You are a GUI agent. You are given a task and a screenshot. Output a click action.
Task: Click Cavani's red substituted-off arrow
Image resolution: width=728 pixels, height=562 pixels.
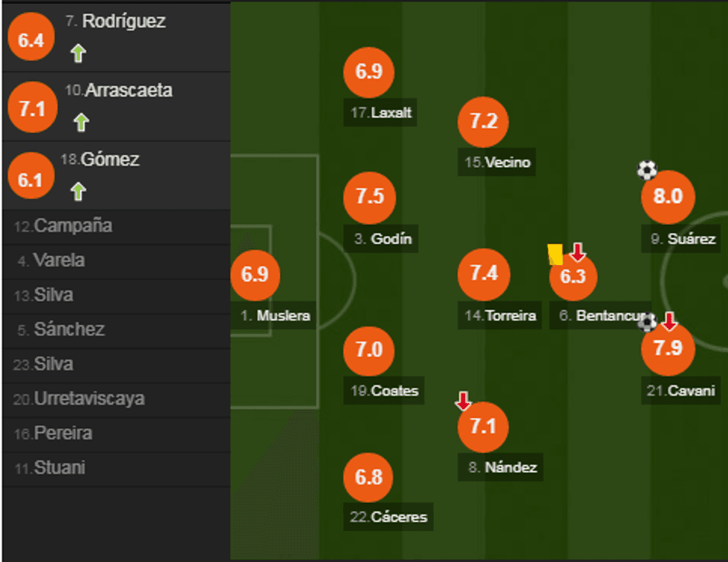(669, 321)
